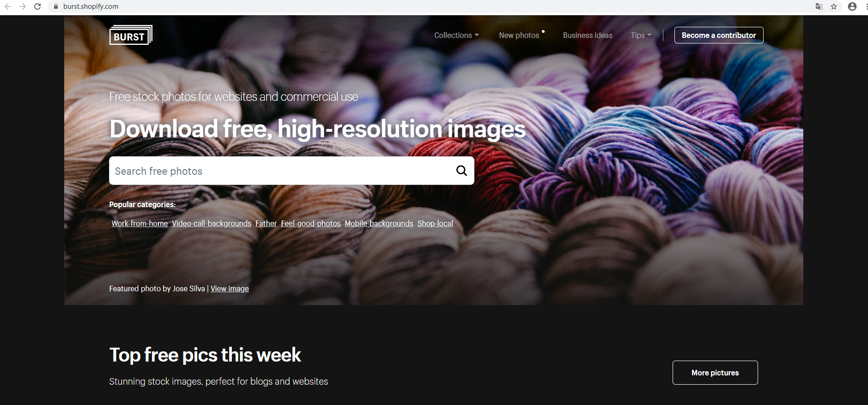Click the More pictures button
Screen dimensions: 868x405
point(715,373)
